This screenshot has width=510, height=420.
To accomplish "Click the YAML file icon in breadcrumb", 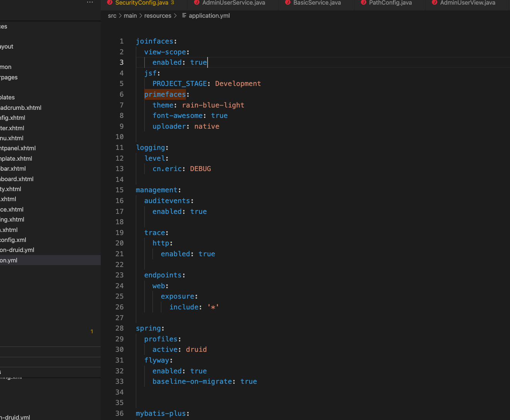I will point(184,15).
